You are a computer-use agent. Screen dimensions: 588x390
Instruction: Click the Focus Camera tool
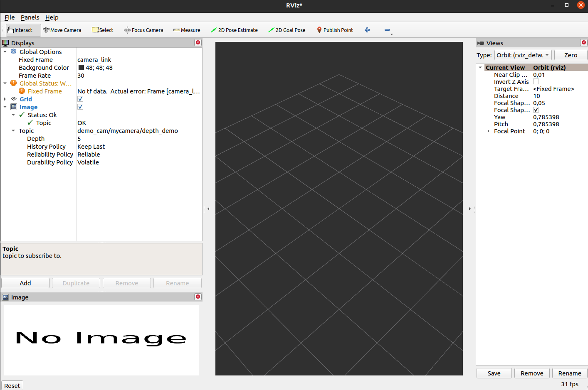click(x=143, y=30)
